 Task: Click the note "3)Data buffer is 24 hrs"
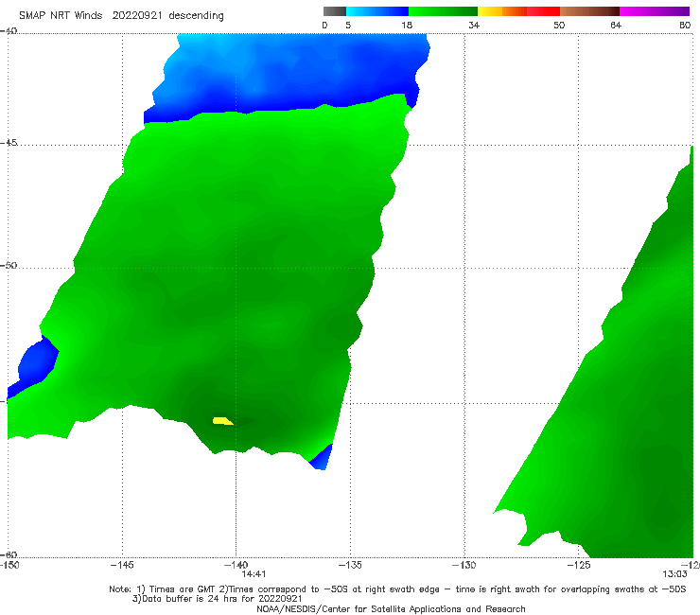(217, 599)
